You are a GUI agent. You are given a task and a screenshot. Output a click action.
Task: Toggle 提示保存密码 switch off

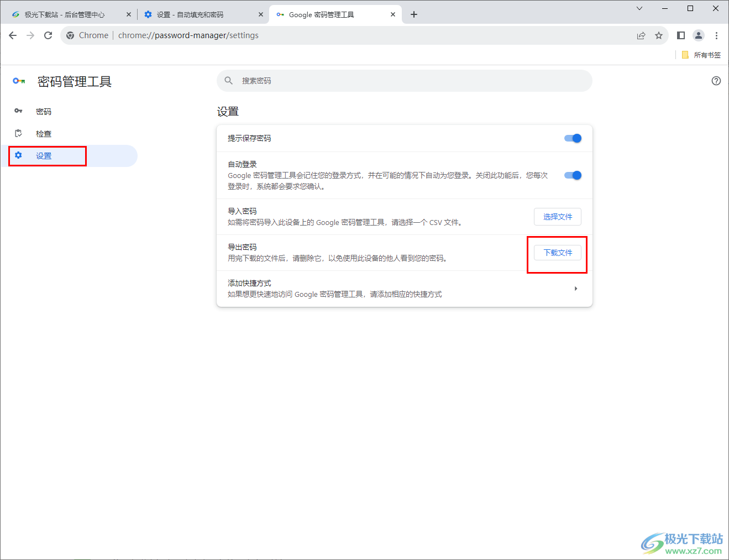[x=573, y=138]
